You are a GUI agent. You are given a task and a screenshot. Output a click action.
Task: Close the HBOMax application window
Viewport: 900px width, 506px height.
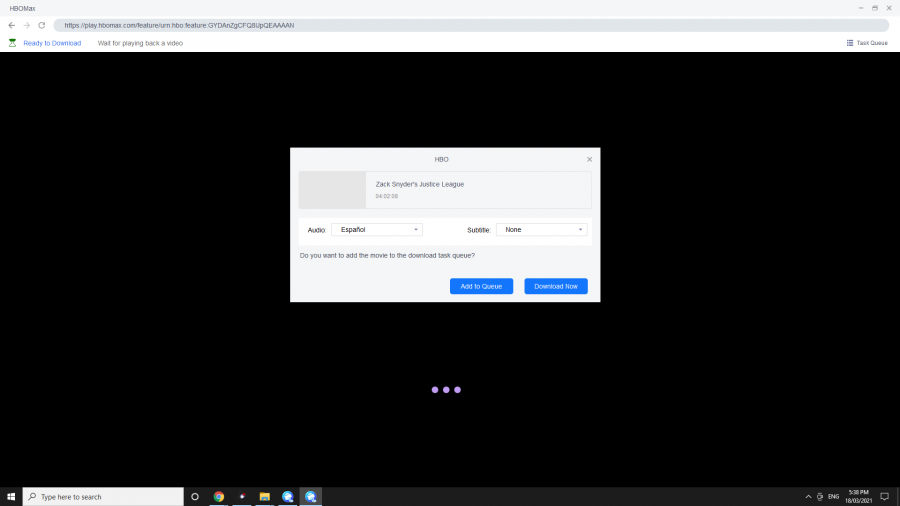(889, 8)
